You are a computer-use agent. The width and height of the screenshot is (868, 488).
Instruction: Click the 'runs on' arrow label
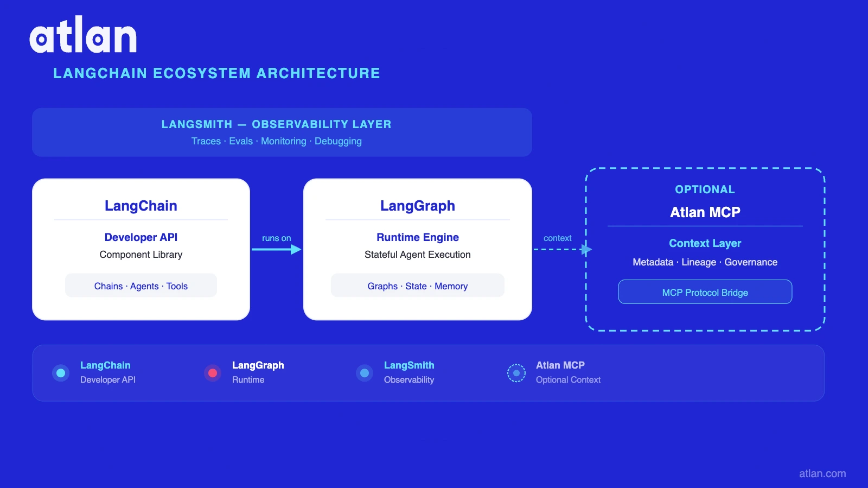(x=277, y=238)
